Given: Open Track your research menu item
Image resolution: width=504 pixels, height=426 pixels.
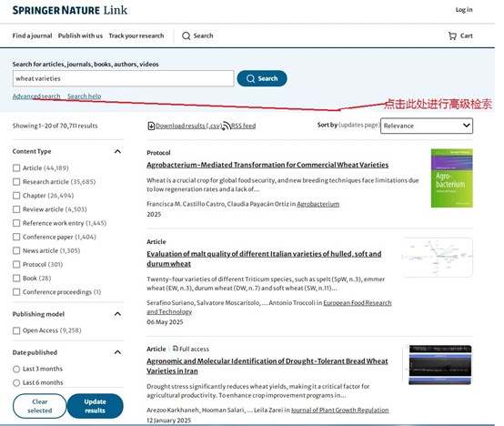Looking at the screenshot, I should [x=136, y=35].
